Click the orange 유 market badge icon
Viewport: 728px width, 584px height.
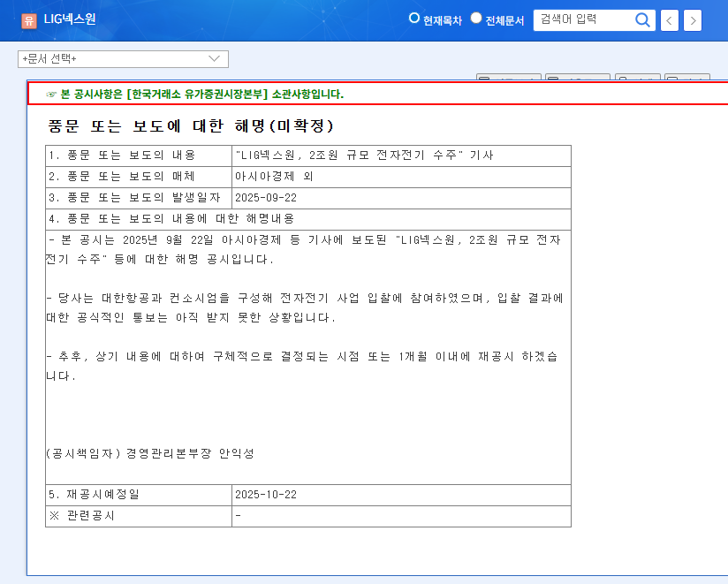(x=29, y=20)
